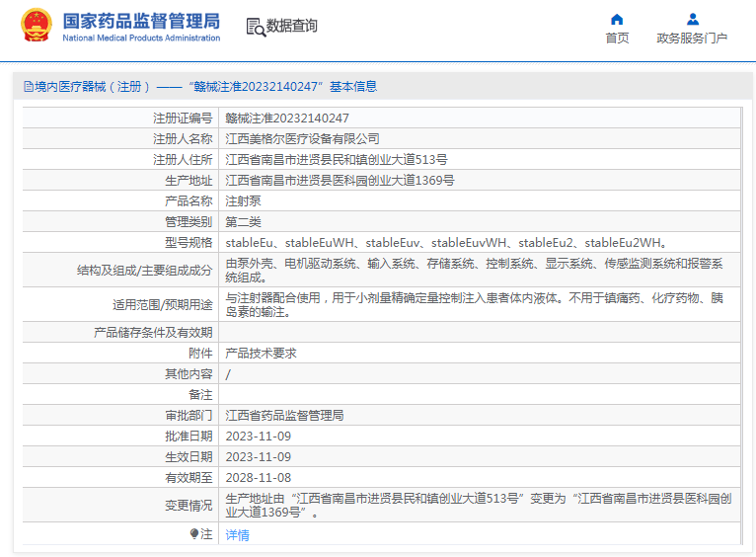The width and height of the screenshot is (756, 557).
Task: Select product name 注射泵 cell
Action: pos(480,201)
